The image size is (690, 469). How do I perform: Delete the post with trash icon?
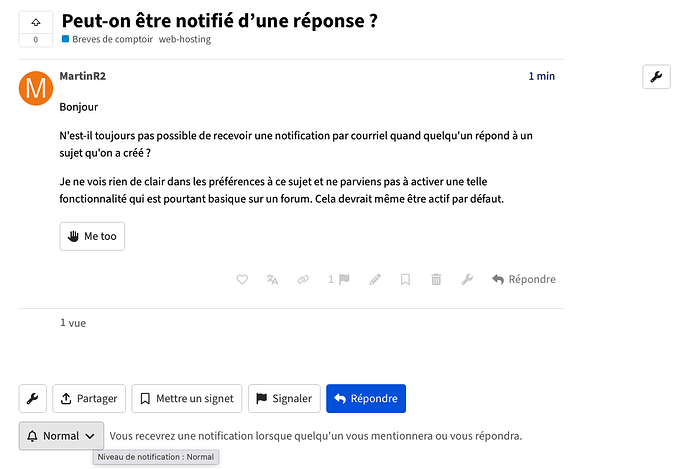(x=436, y=279)
